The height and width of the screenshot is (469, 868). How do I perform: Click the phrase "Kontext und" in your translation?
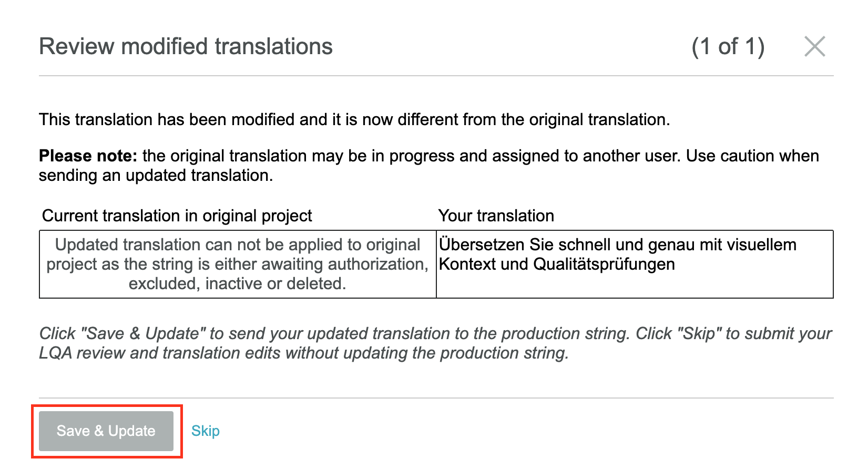click(483, 264)
